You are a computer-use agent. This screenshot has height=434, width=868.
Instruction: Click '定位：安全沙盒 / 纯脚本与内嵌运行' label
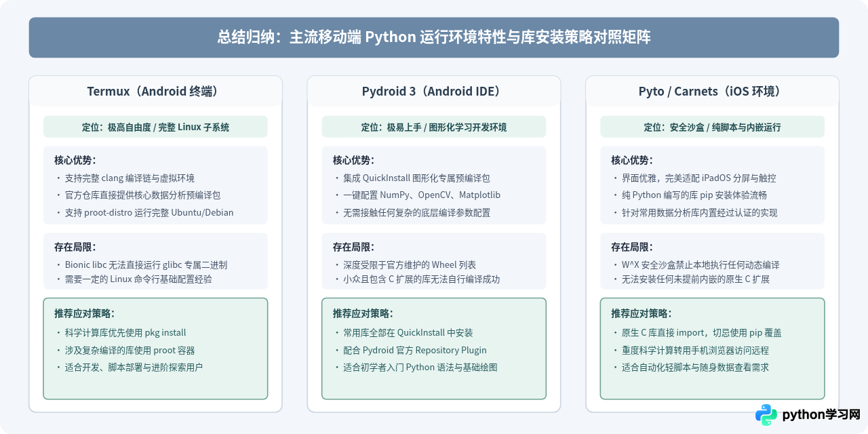pyautogui.click(x=712, y=127)
